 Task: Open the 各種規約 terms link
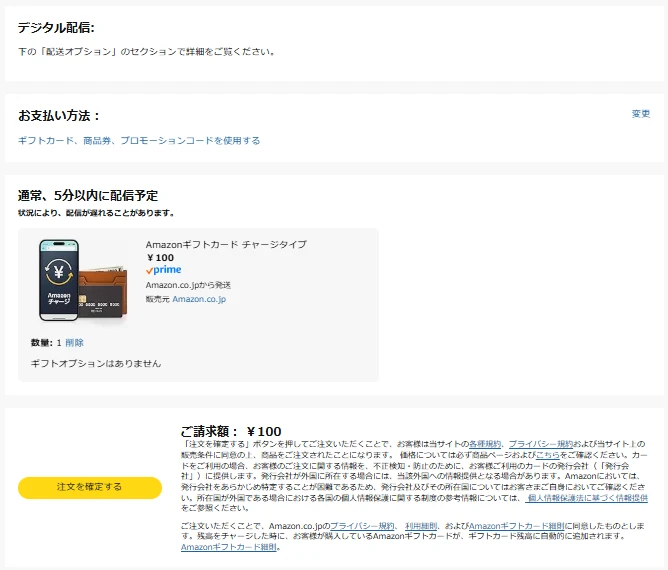pos(485,444)
